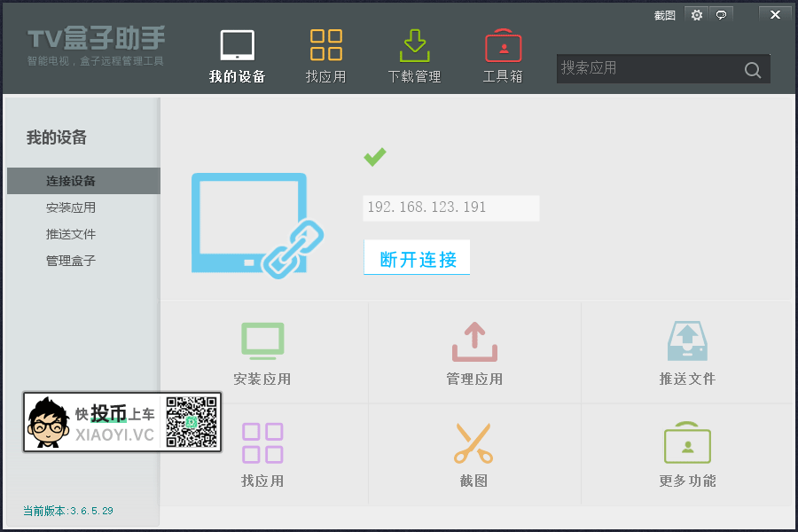This screenshot has width=798, height=532.
Task: Click the 管理应用 upload icon
Action: [x=474, y=341]
